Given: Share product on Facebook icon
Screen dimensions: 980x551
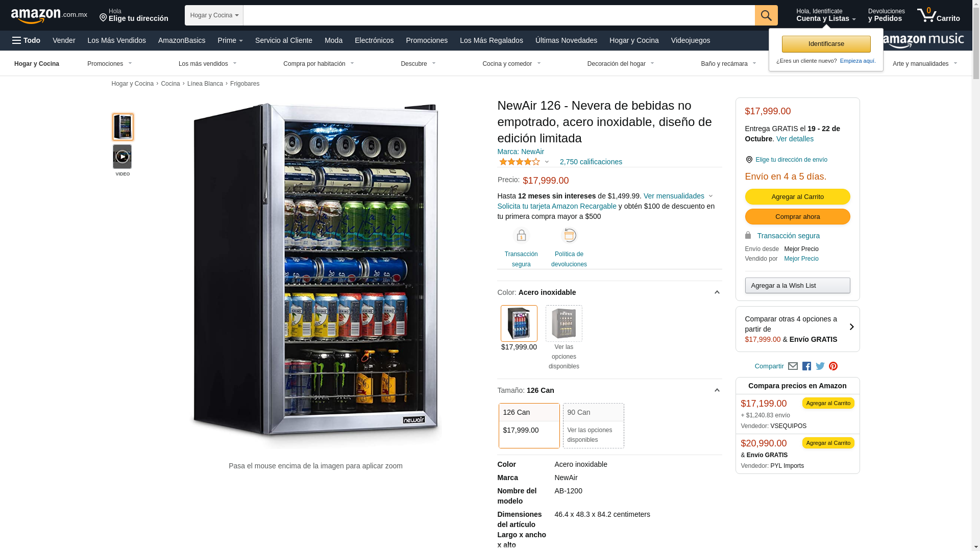Looking at the screenshot, I should tap(806, 366).
